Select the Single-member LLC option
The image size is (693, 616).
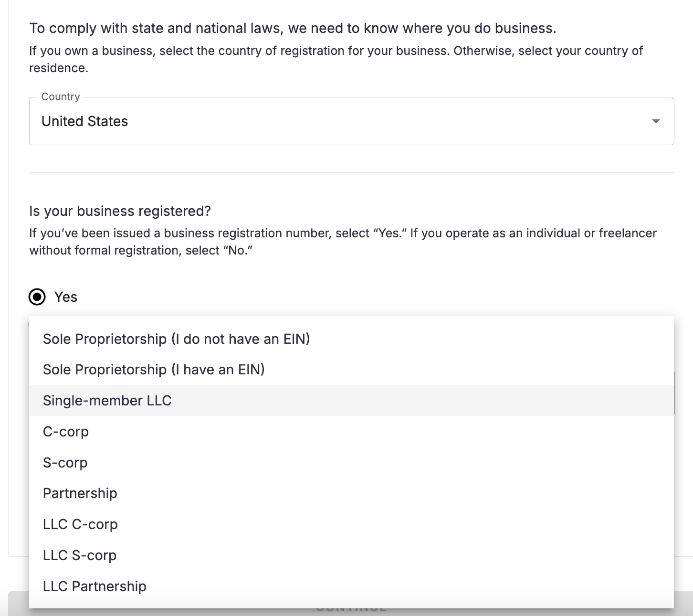point(107,401)
